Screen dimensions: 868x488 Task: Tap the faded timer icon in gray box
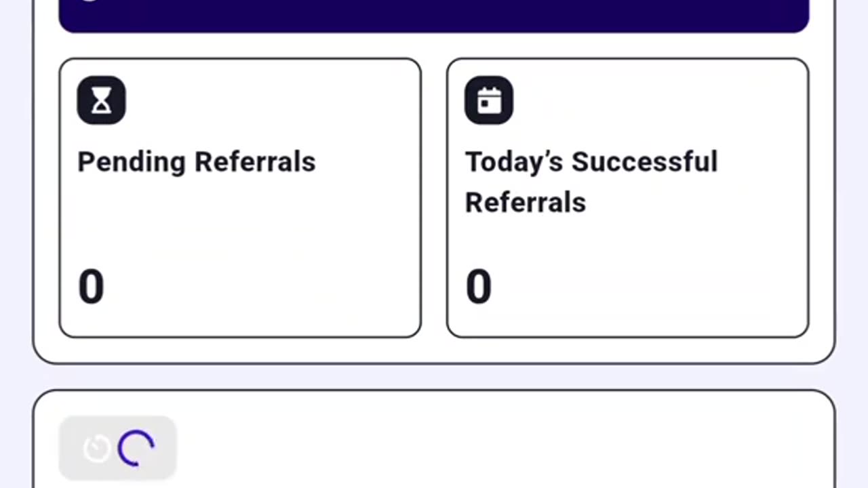tap(97, 449)
